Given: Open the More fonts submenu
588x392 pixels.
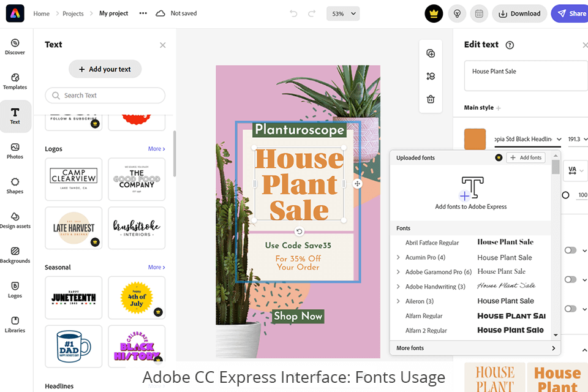Looking at the screenshot, I should click(x=475, y=348).
